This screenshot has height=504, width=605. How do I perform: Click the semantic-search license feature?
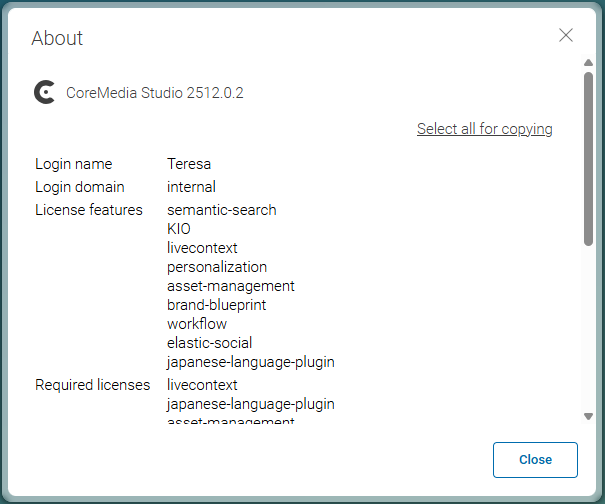tap(221, 210)
